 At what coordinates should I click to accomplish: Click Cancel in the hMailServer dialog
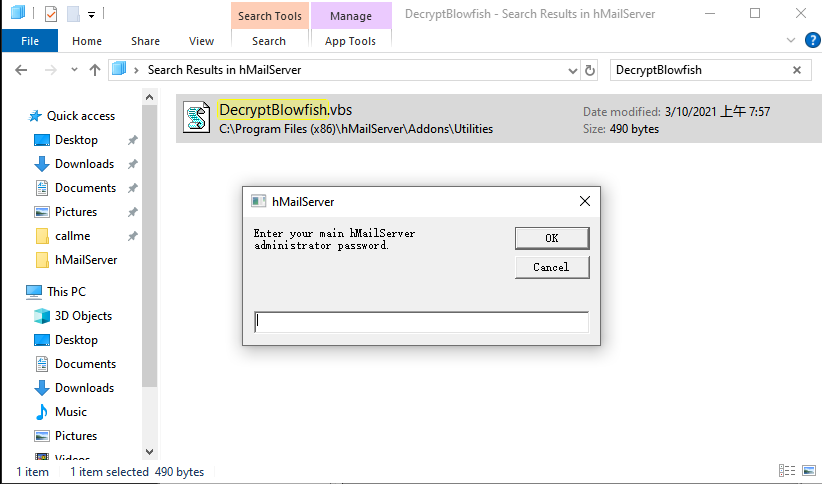pos(552,267)
